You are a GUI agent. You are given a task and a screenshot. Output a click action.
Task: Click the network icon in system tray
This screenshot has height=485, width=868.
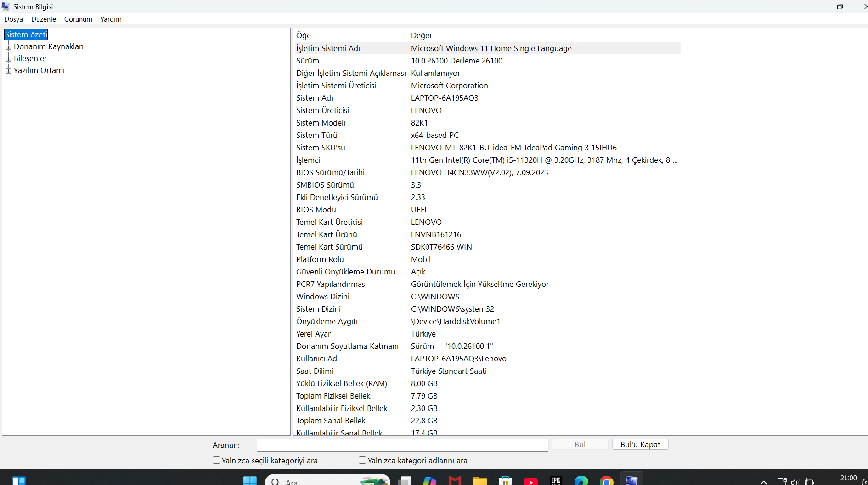(782, 482)
